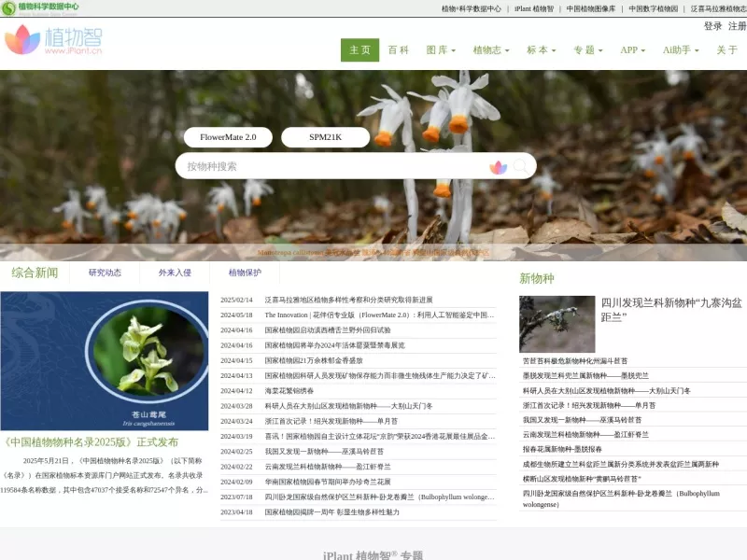Switch to the 研究动态 news tab
Screen dimensions: 747x560
click(105, 273)
